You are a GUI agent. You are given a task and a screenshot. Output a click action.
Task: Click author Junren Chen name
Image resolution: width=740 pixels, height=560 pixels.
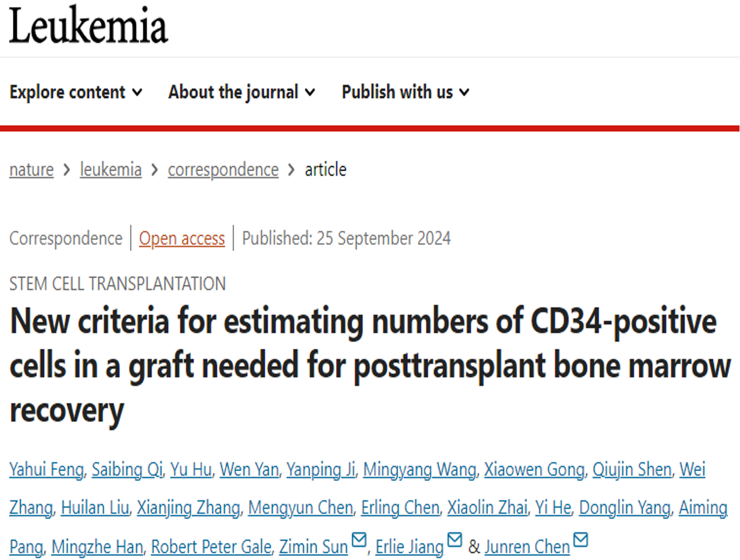tap(528, 547)
